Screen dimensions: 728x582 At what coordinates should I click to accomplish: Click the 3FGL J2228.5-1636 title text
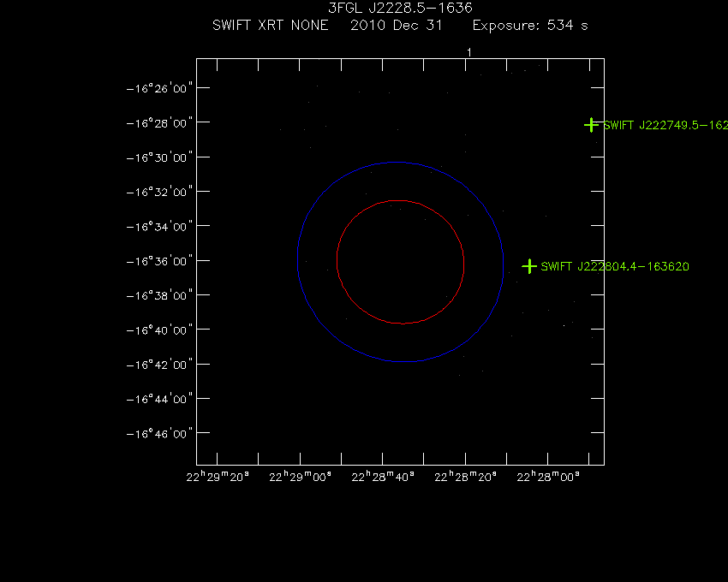(400, 8)
